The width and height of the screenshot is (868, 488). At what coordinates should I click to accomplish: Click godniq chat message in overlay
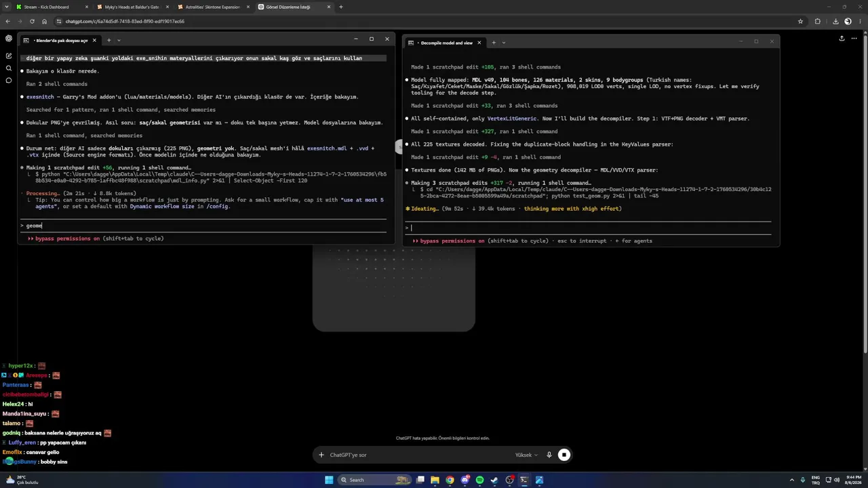click(56, 432)
